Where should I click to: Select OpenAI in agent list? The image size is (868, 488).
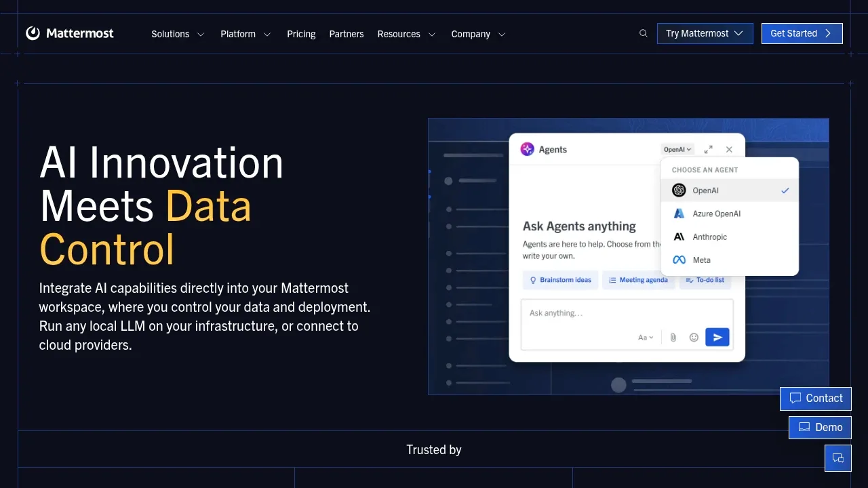pos(729,190)
